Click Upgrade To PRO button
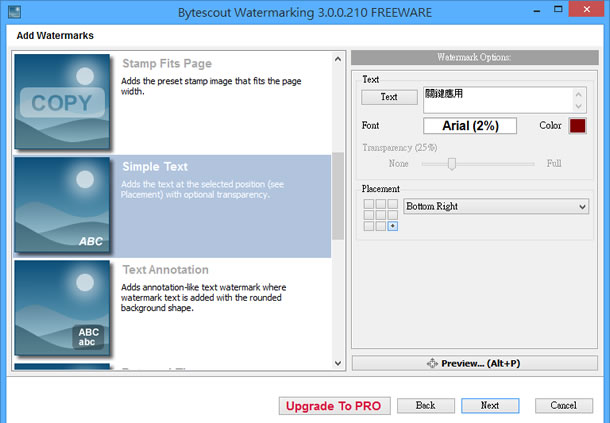610x423 pixels. [332, 406]
